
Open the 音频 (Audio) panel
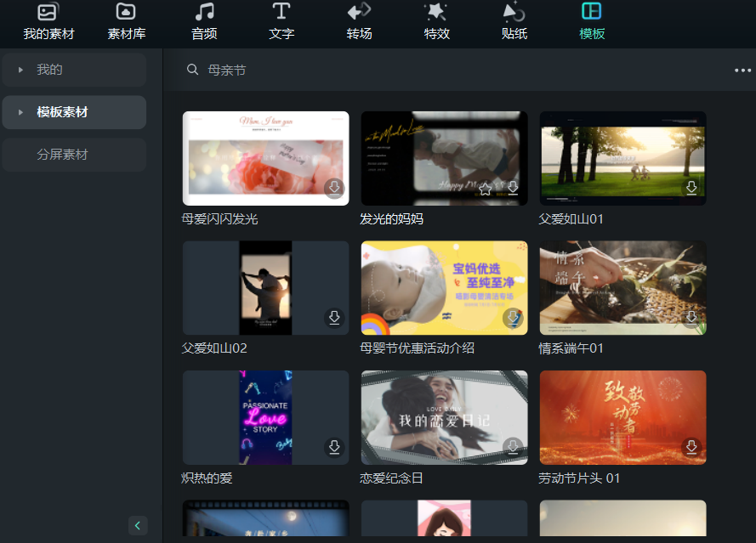point(205,23)
